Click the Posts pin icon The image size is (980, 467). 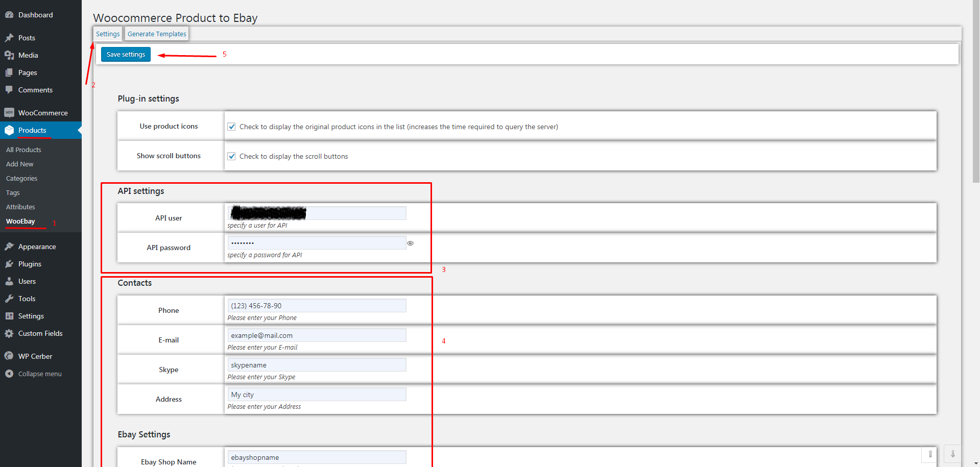pyautogui.click(x=9, y=38)
